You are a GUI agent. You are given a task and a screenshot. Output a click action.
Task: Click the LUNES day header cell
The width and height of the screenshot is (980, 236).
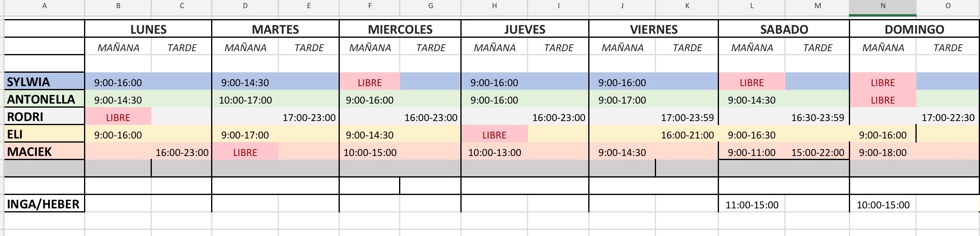coord(148,29)
